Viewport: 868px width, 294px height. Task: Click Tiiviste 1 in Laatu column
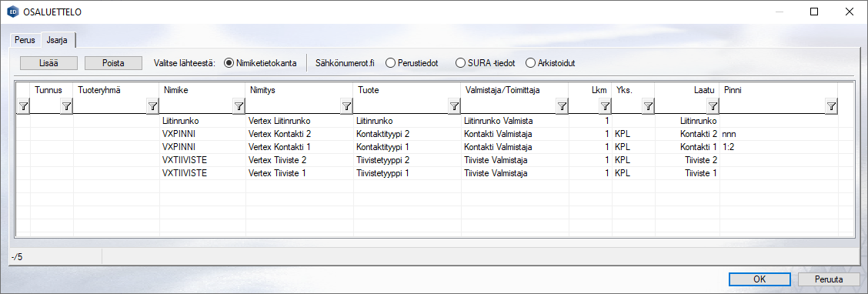tap(687, 173)
